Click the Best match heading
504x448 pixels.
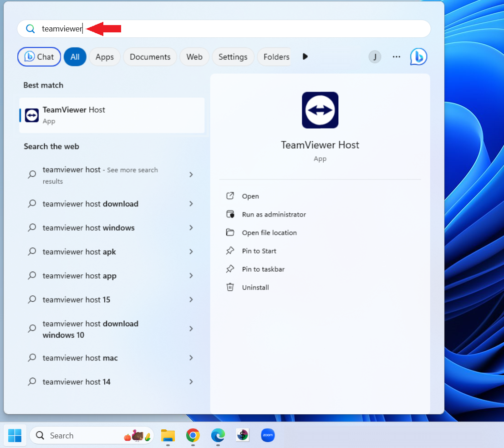[43, 85]
